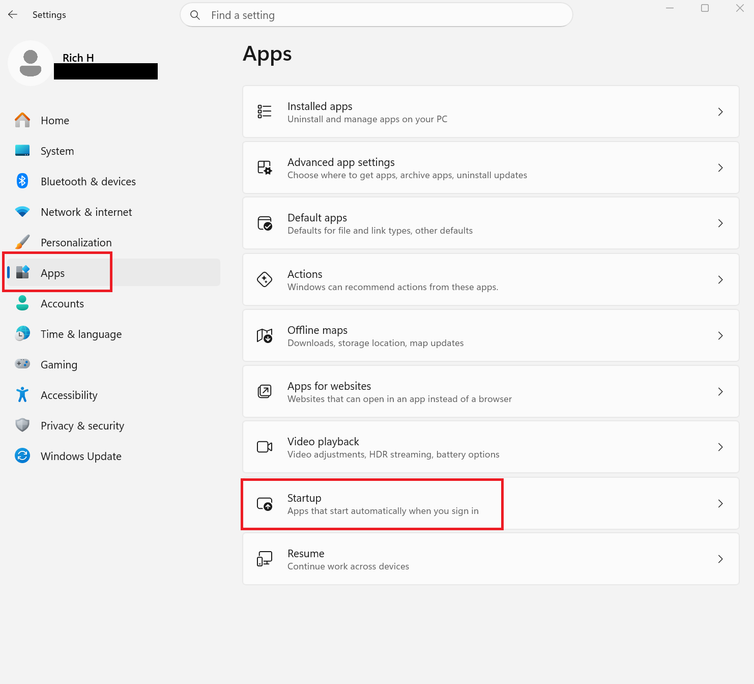This screenshot has width=754, height=684.
Task: Click chevron beside Apps for websites
Action: (720, 392)
